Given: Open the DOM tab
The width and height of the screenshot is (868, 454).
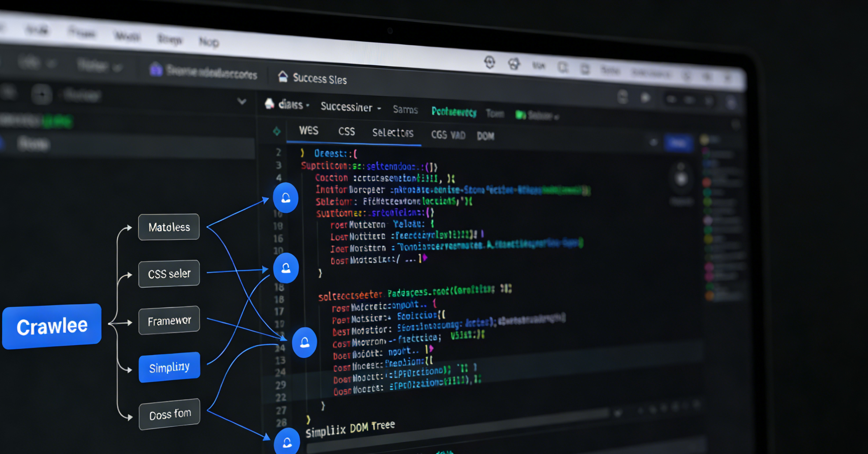Looking at the screenshot, I should (x=485, y=136).
